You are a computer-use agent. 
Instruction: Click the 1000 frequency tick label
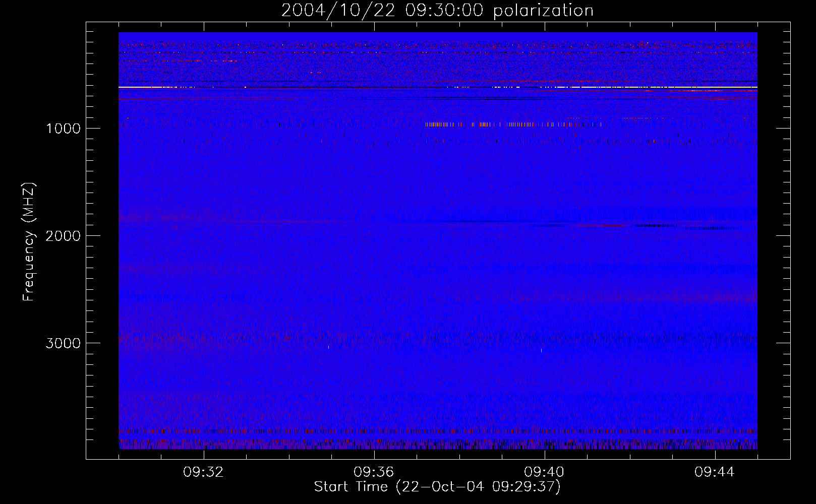[63, 129]
